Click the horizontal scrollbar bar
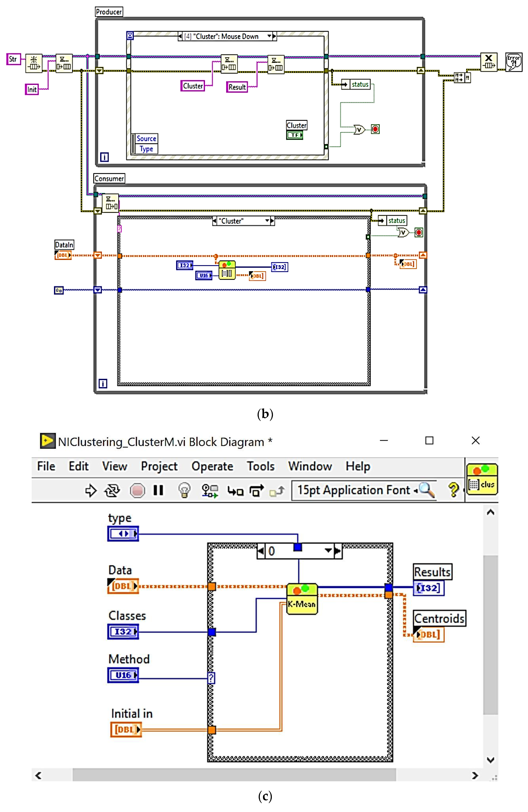 coord(234,775)
